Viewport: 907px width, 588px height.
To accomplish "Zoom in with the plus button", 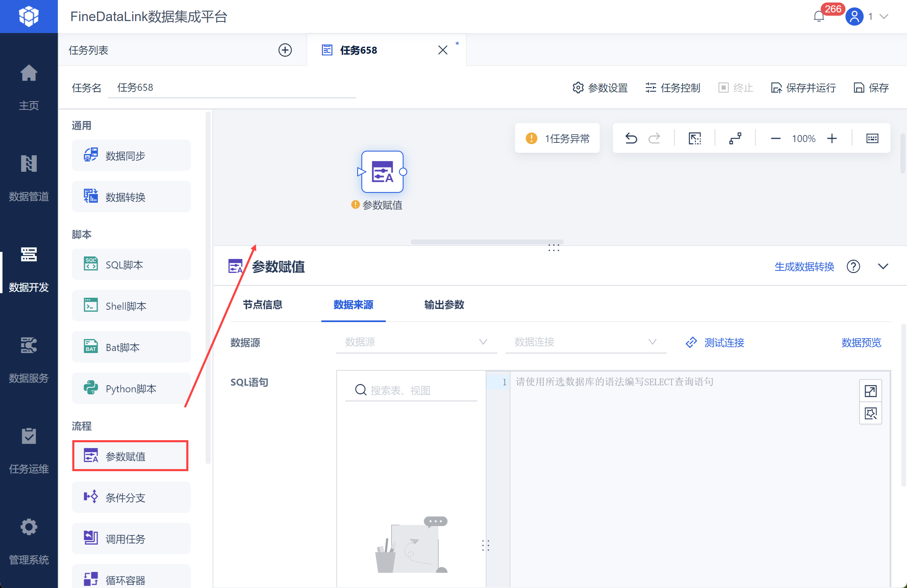I will point(832,139).
